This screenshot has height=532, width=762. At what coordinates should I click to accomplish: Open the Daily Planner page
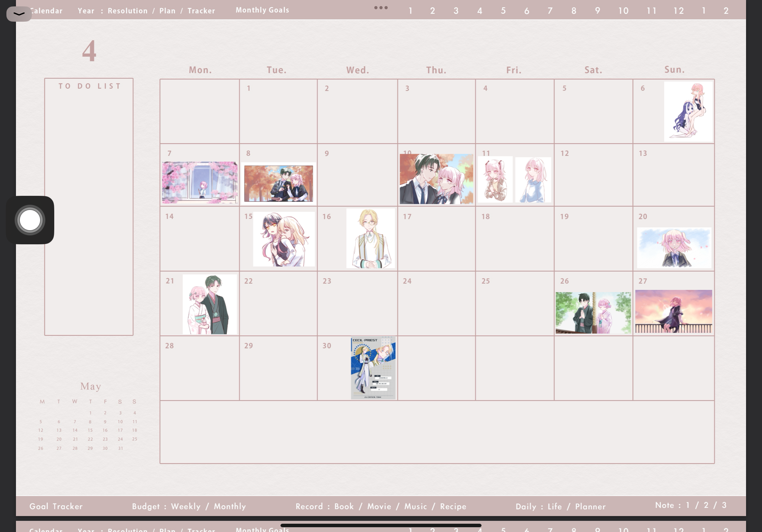click(x=590, y=506)
